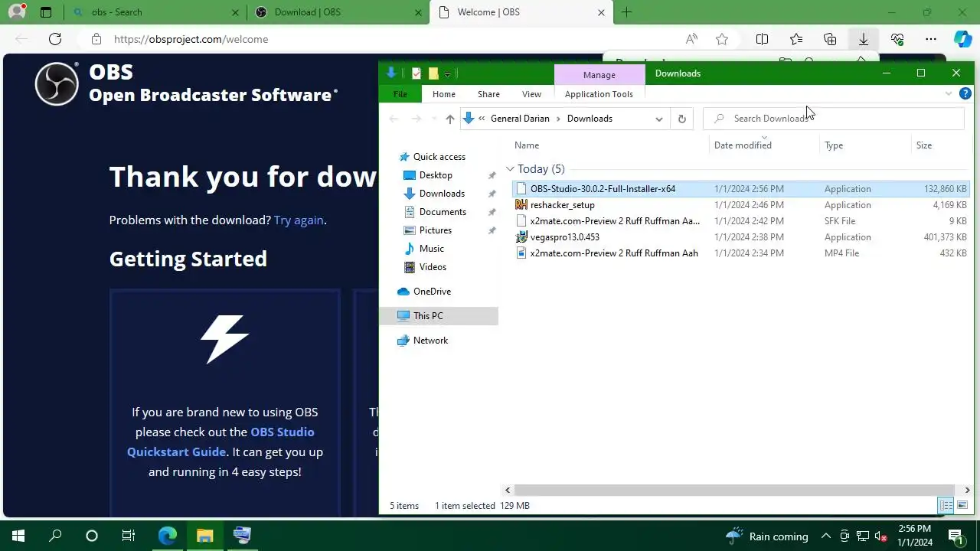Open the notification center icon

(955, 536)
